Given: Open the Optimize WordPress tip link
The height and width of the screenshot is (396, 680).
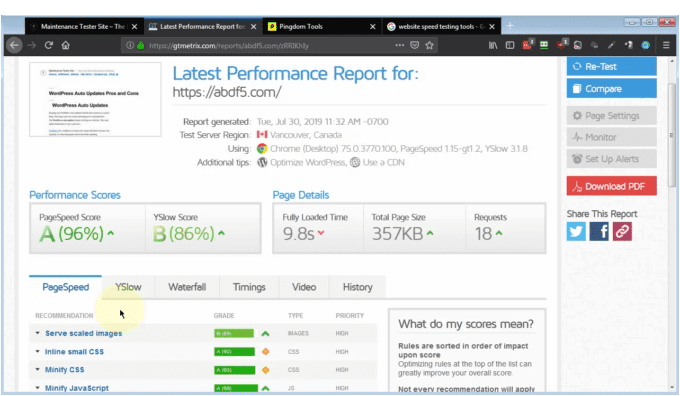Looking at the screenshot, I should 307,163.
